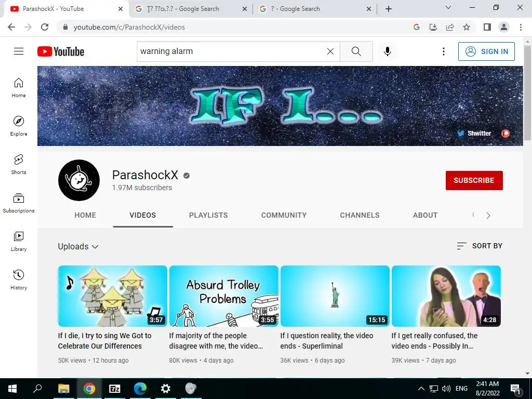The width and height of the screenshot is (532, 399).
Task: Click the SIGN IN button
Action: pos(486,51)
